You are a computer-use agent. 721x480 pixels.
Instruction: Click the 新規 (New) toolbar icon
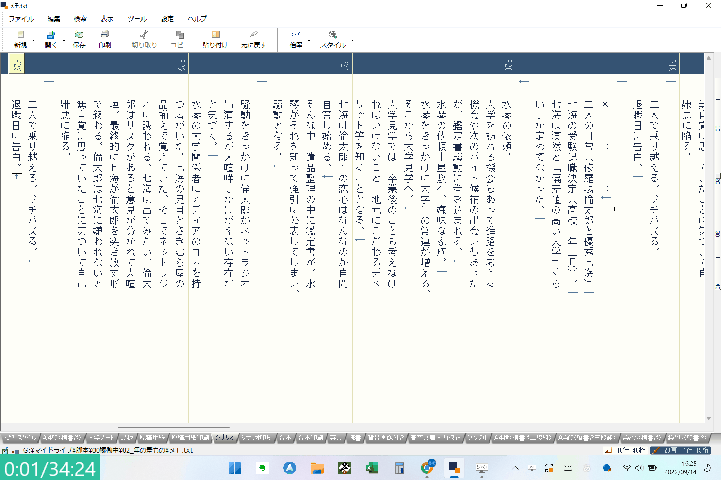pos(20,39)
